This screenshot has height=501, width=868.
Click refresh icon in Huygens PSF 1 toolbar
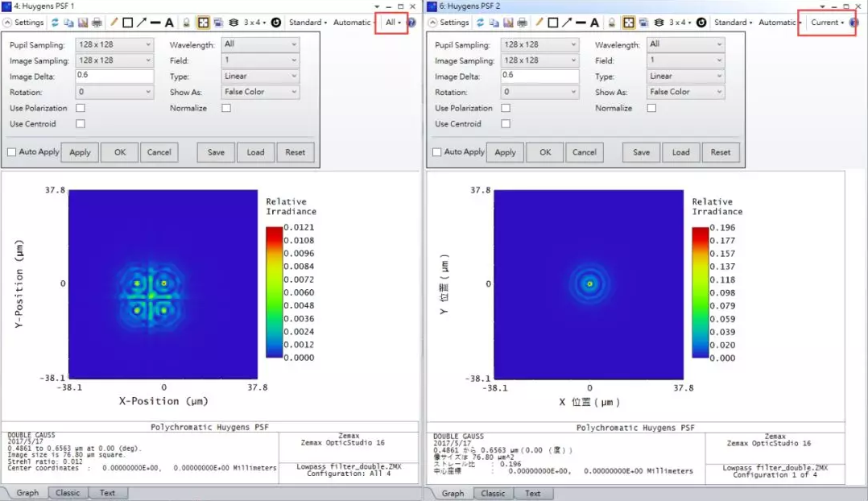coord(55,23)
